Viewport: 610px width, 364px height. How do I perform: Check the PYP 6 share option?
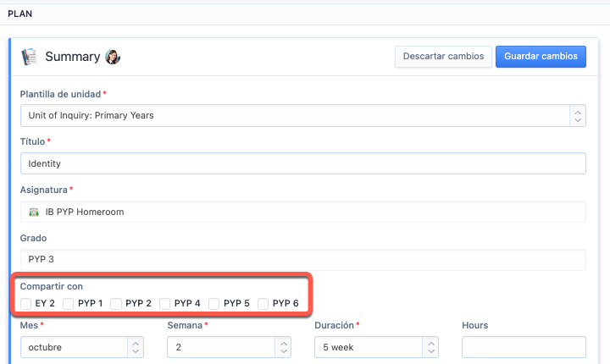[x=263, y=303]
